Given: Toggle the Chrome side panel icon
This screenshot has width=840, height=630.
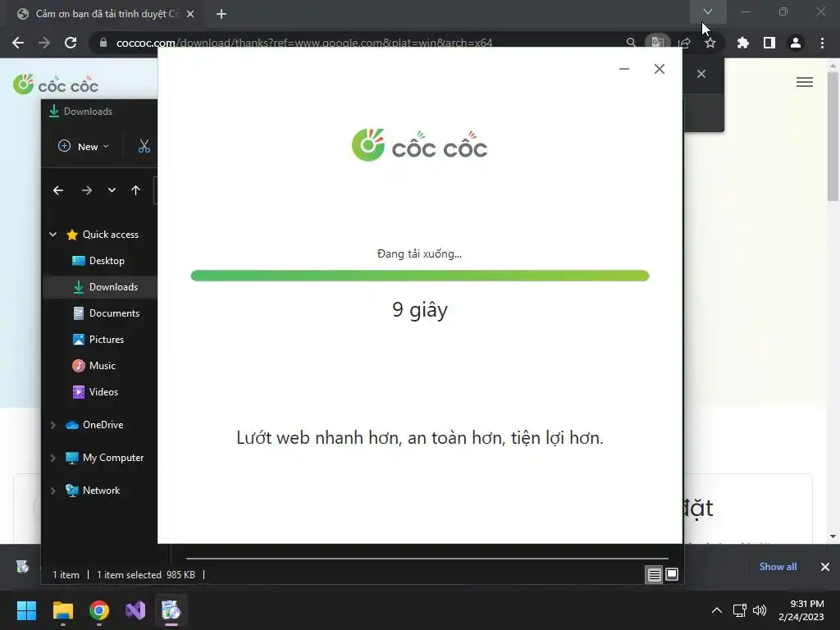Looking at the screenshot, I should (769, 43).
